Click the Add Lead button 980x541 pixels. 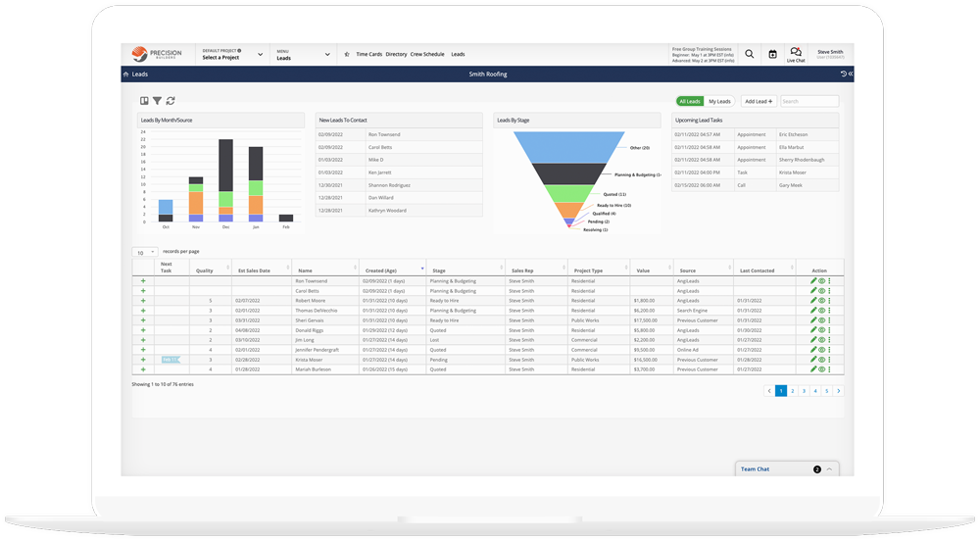tap(758, 101)
